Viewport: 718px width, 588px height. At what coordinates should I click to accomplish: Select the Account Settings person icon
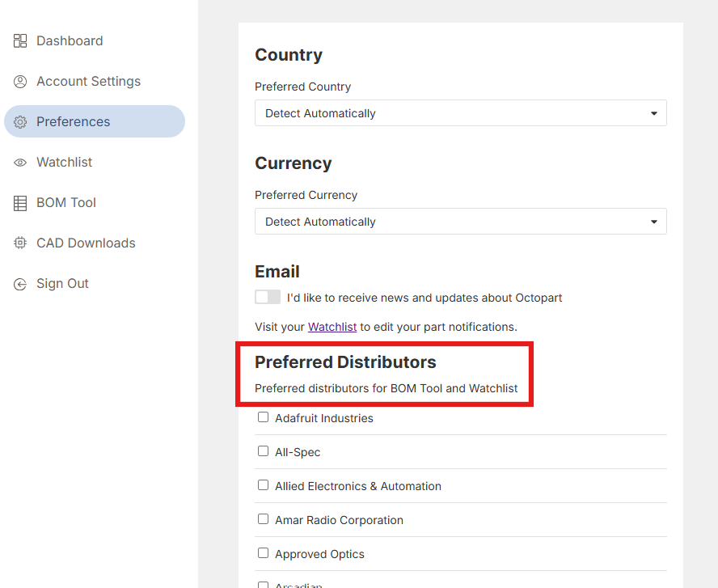coord(20,81)
